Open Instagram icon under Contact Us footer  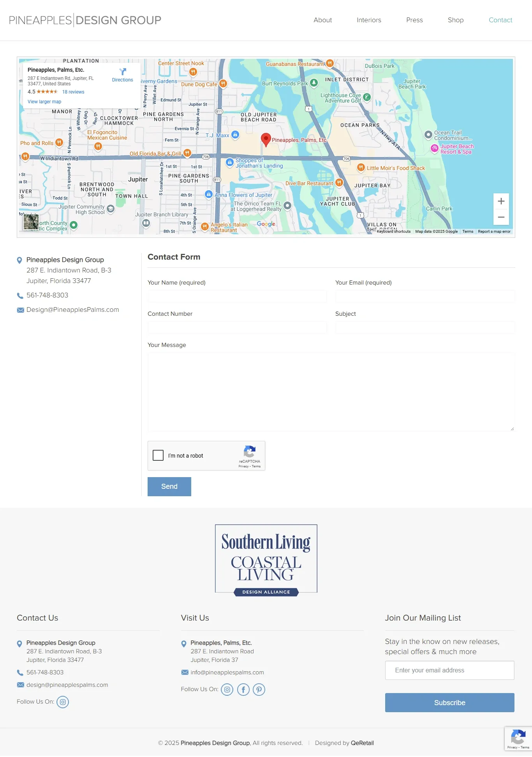pos(63,702)
